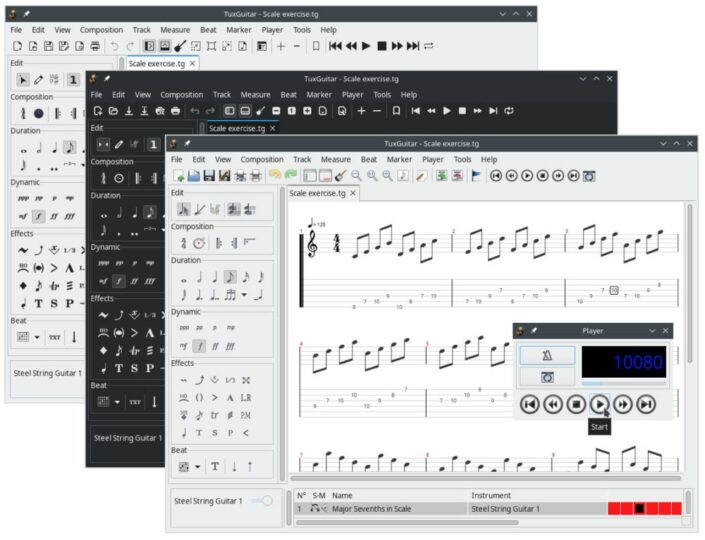Stop playback in the Player window
This screenshot has height=540, width=705.
pyautogui.click(x=576, y=404)
